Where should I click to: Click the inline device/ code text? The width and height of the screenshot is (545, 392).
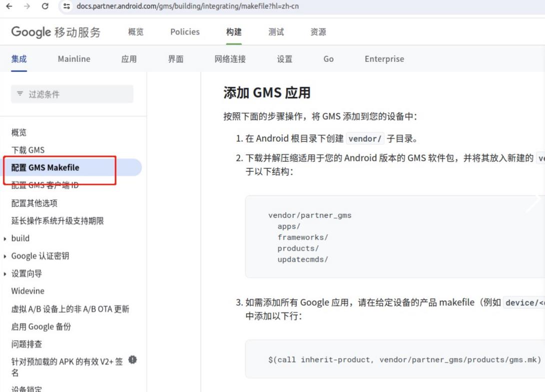524,303
